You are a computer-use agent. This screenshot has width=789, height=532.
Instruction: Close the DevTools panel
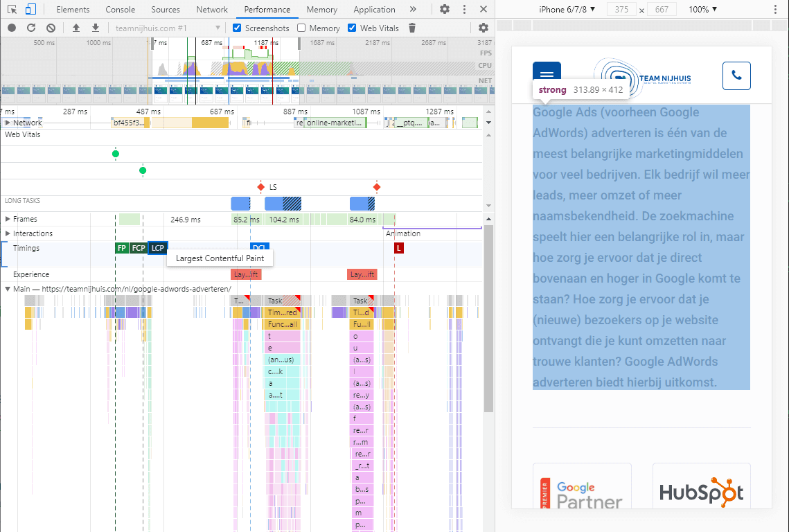coord(483,9)
